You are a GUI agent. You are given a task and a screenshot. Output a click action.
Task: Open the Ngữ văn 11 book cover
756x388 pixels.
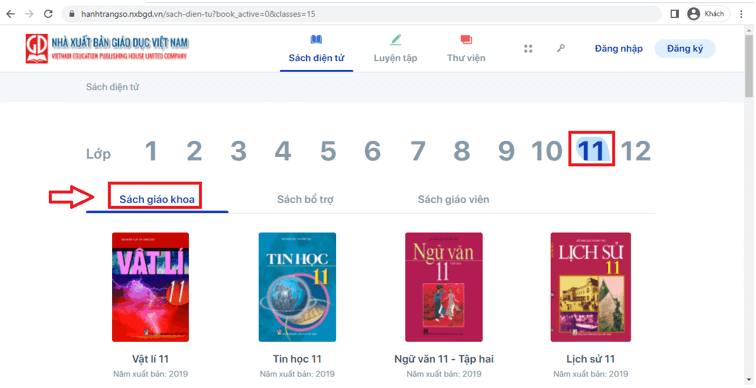coord(444,287)
